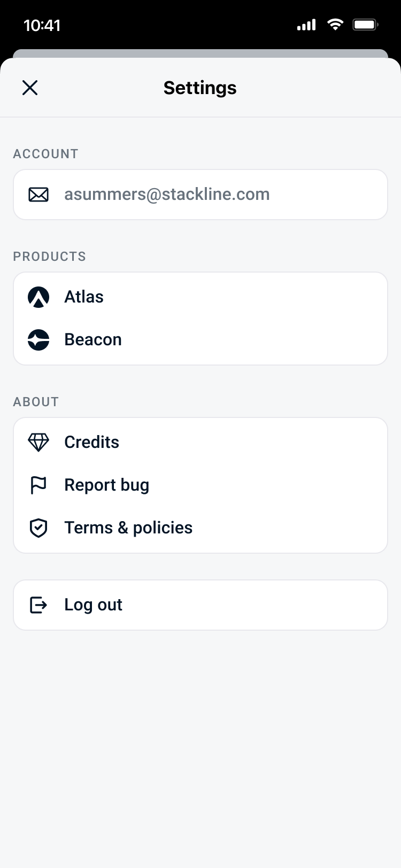Tap the Atlas logo icon
Screen dimensions: 401x868
[38, 297]
